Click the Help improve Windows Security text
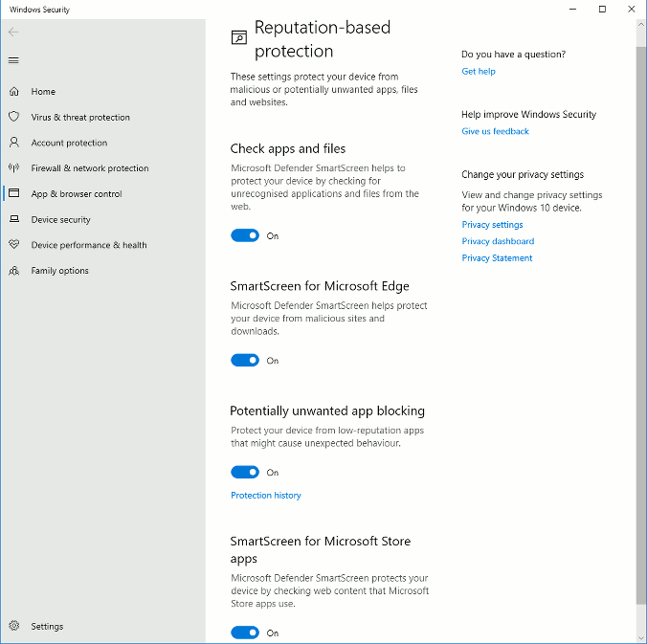The width and height of the screenshot is (647, 644). [x=528, y=114]
